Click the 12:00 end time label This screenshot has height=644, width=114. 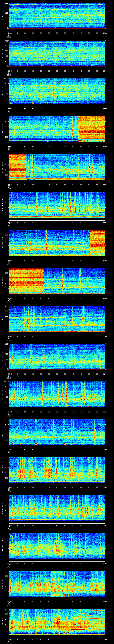(105, 33)
